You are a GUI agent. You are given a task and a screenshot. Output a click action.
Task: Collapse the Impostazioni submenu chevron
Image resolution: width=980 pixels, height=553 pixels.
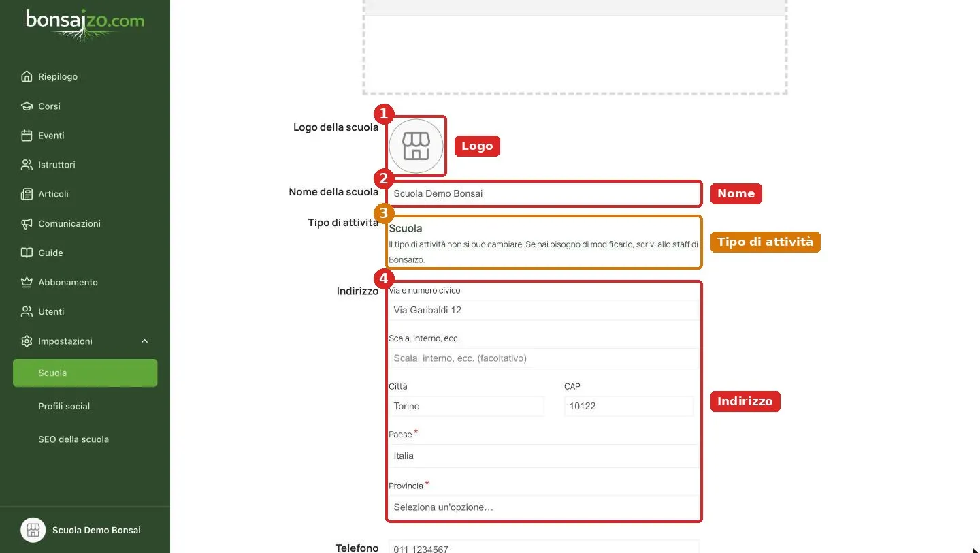(x=144, y=341)
